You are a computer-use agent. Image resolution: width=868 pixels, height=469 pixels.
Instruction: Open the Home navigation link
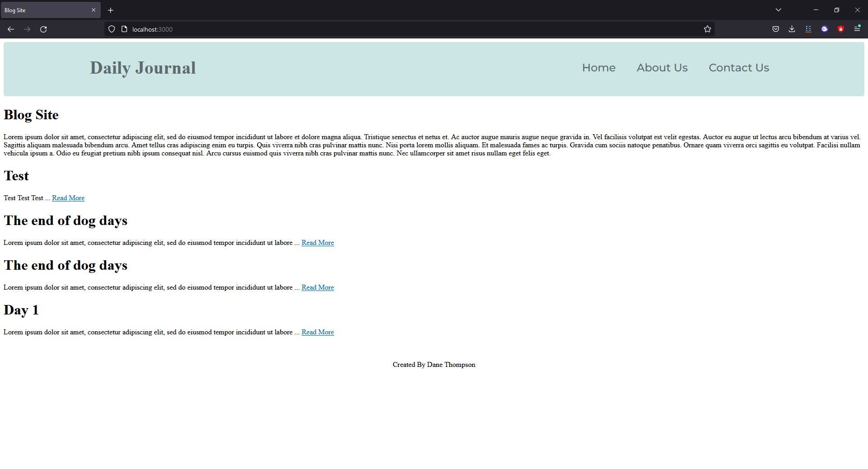click(x=599, y=68)
